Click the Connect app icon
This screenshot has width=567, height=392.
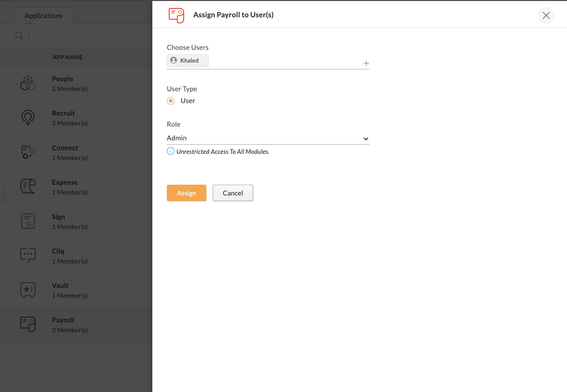point(28,152)
